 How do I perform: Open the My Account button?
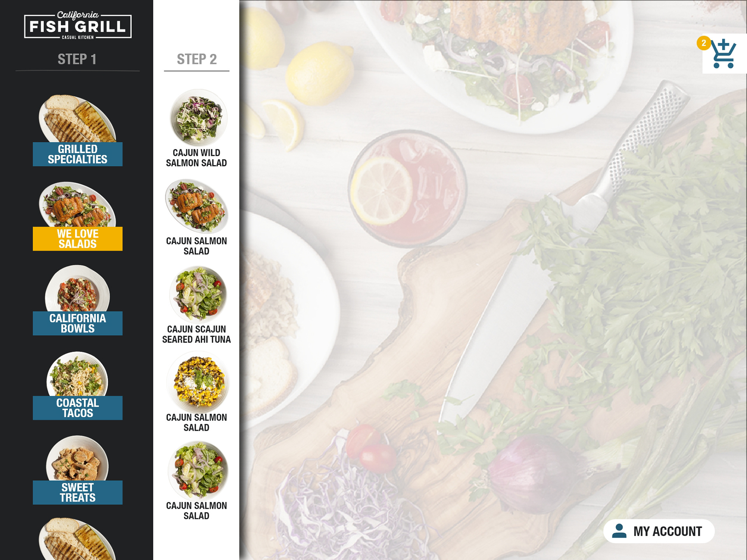pos(659,531)
